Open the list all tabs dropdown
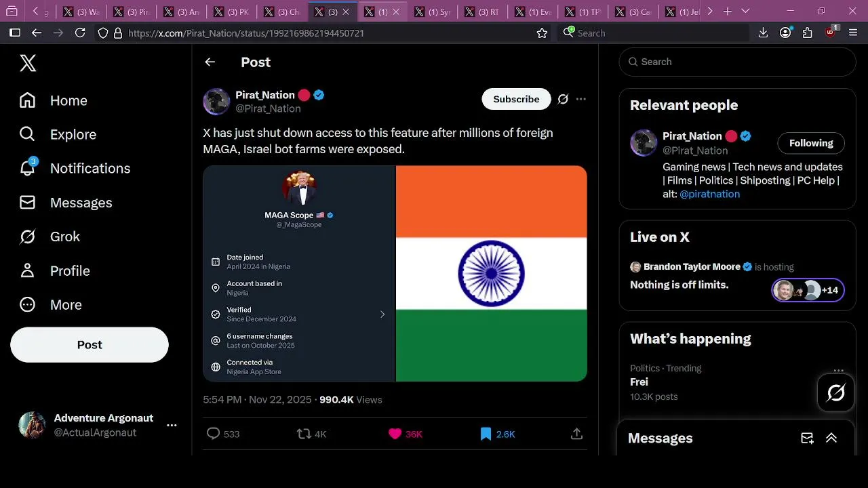868x488 pixels. click(745, 12)
